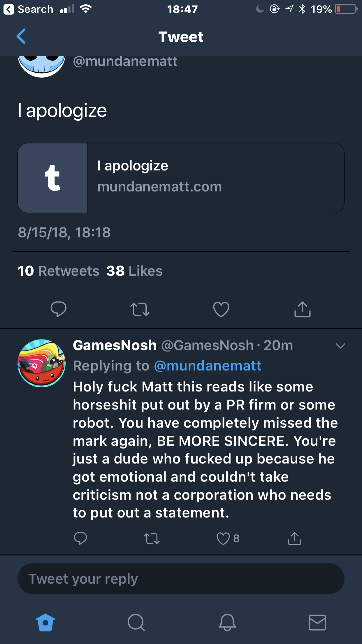Viewport: 362px width, 644px height.
Task: Retweet GamesNosh's reply
Action: (152, 538)
